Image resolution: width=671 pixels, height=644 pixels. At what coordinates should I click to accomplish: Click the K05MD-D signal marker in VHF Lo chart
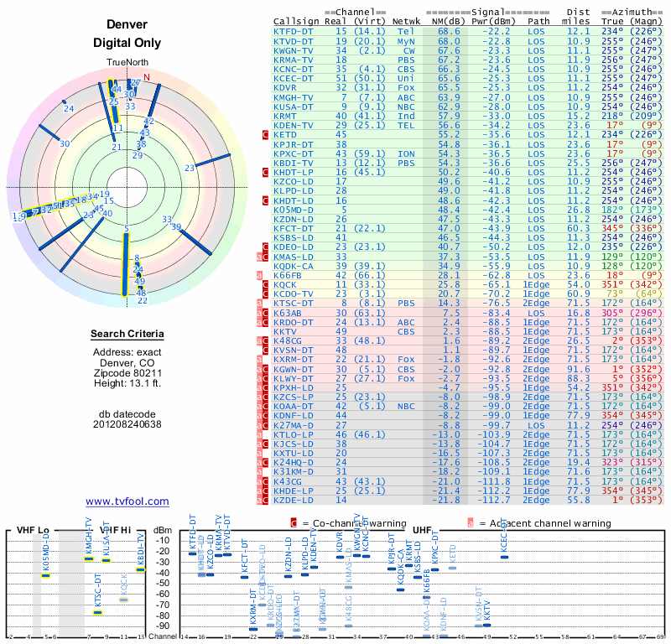pyautogui.click(x=46, y=575)
